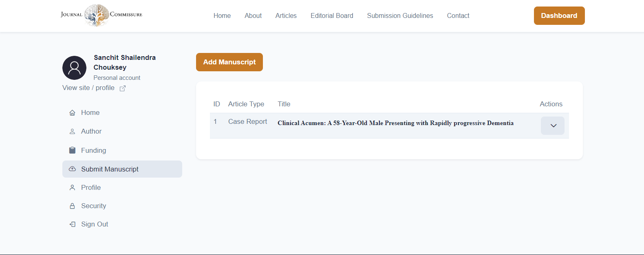This screenshot has height=255, width=644.
Task: Open the Articles page in navbar
Action: 286,16
